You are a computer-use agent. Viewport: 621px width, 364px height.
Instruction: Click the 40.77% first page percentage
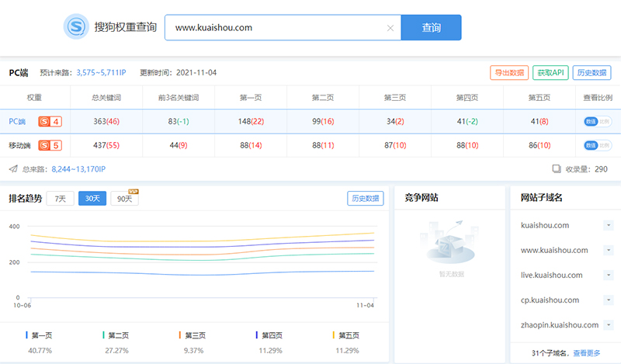coord(40,351)
